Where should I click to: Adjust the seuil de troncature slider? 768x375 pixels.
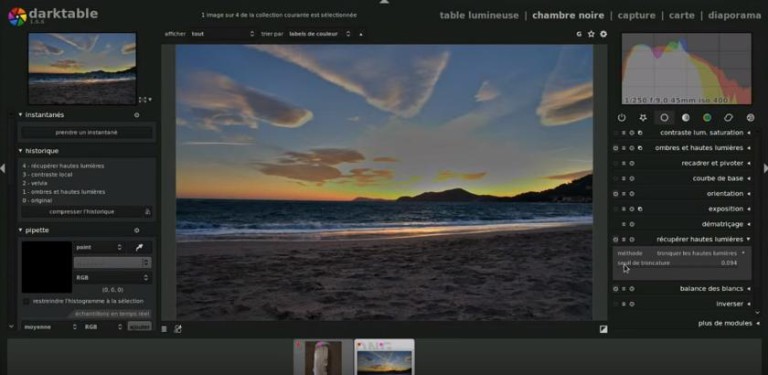coord(681,263)
